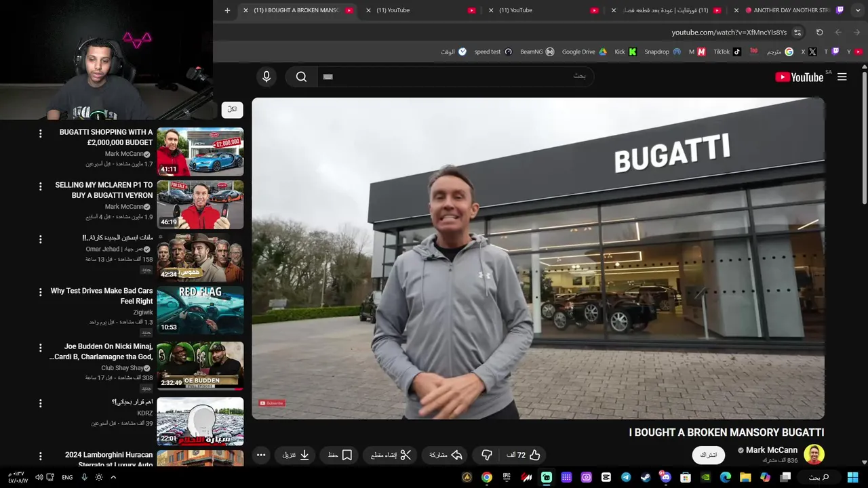Open X bookmark
Image resolution: width=868 pixels, height=488 pixels.
click(x=809, y=52)
